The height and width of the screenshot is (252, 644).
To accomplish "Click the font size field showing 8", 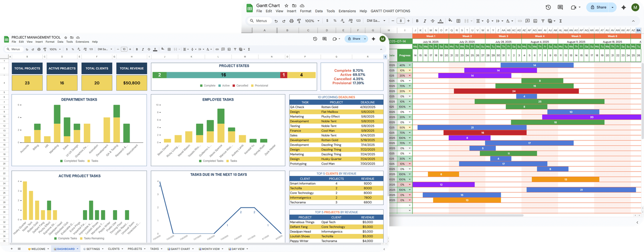I will point(400,21).
